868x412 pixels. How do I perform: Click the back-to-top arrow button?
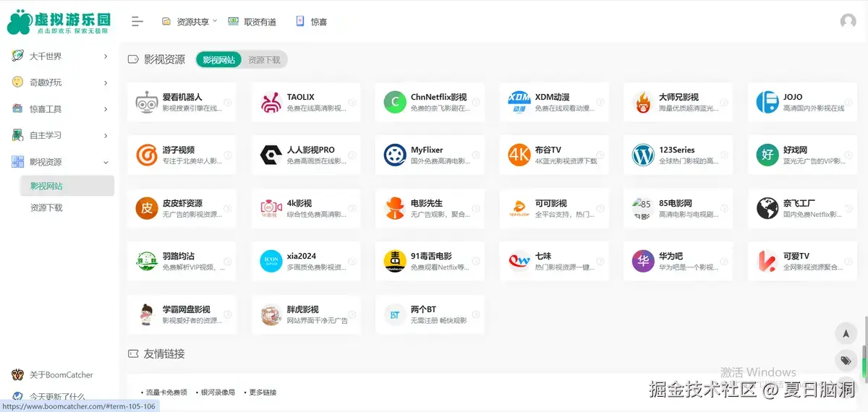click(x=845, y=333)
